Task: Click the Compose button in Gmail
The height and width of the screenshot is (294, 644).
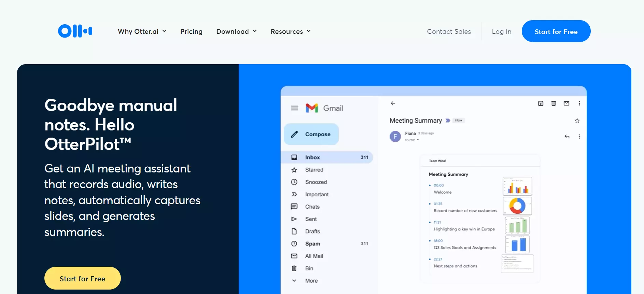Action: [311, 134]
